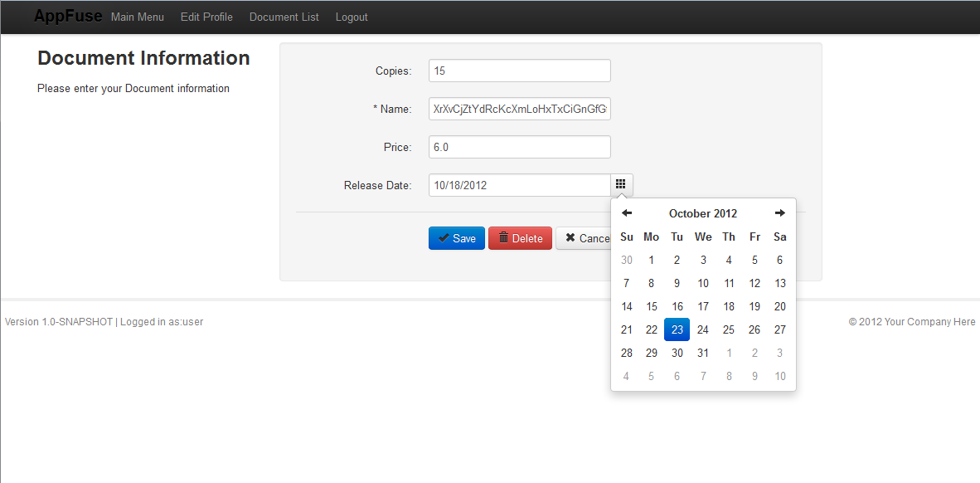Screen dimensions: 980x483
Task: Click the X icon on the Cancel button
Action: pos(572,238)
